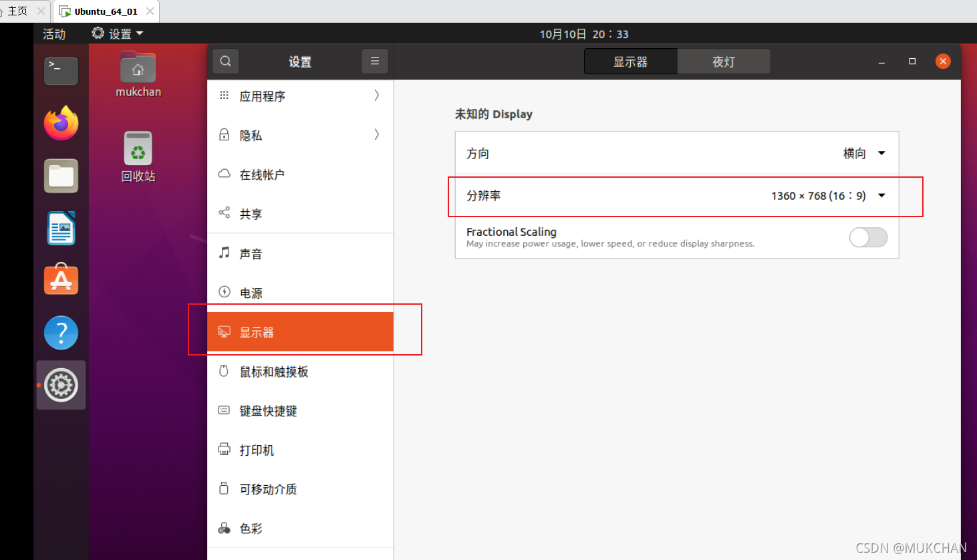Open 色彩 settings panel
Viewport: 977px width, 560px height.
300,529
